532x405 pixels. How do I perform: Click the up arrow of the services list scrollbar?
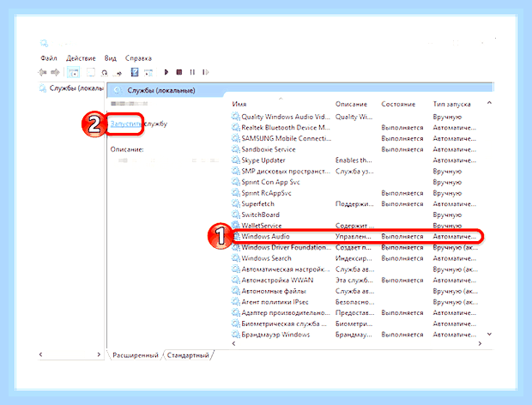489,102
